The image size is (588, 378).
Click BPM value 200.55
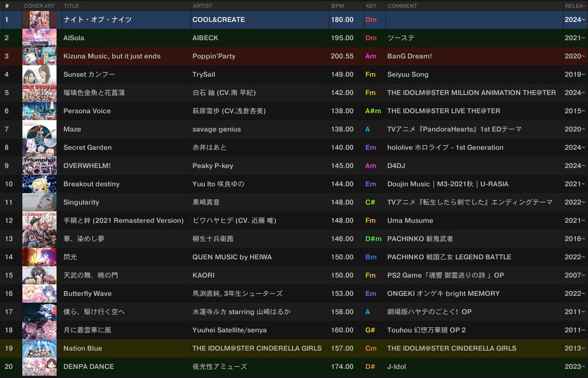point(342,56)
